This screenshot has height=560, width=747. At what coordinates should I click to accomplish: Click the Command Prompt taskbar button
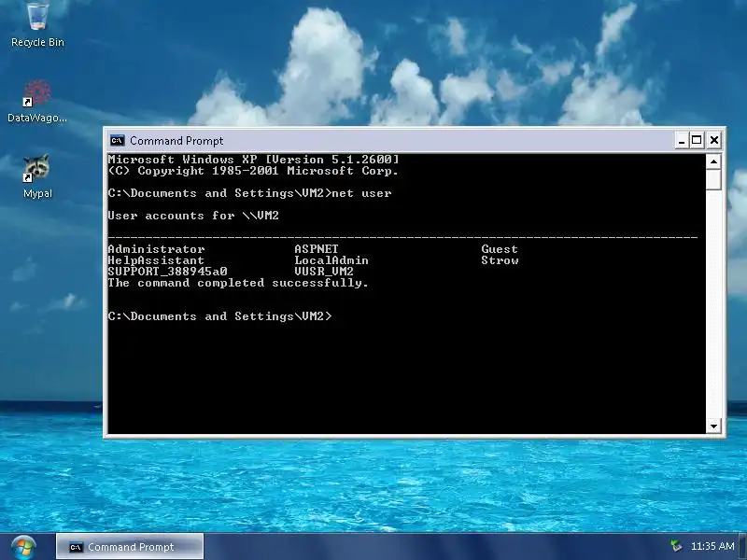click(130, 547)
